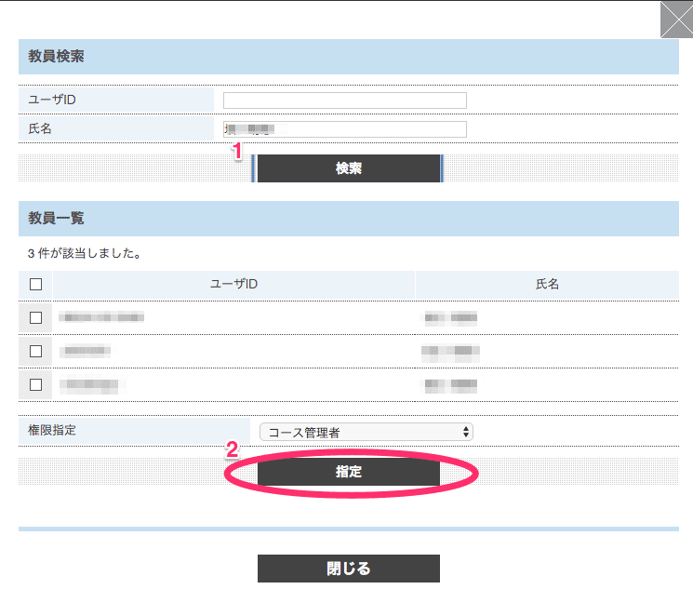Select the second row's user ID cell
The height and width of the screenshot is (616, 693).
[x=85, y=351]
